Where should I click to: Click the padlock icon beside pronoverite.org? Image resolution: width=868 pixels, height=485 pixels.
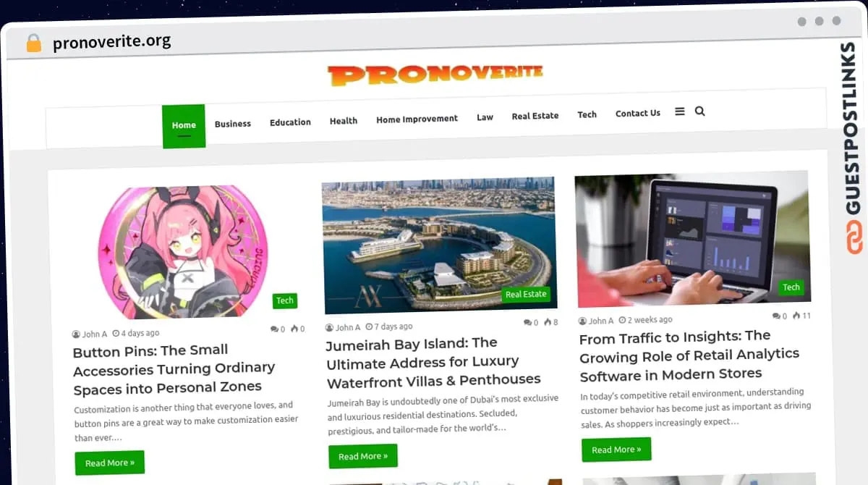coord(34,43)
